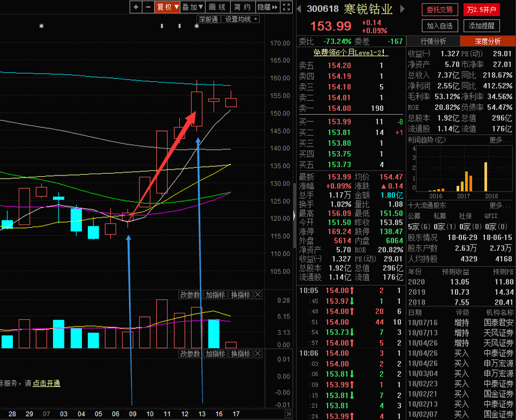The height and width of the screenshot is (420, 516).
Task: Open the 免费领6个月Level-2 promo link
Action: 350,53
